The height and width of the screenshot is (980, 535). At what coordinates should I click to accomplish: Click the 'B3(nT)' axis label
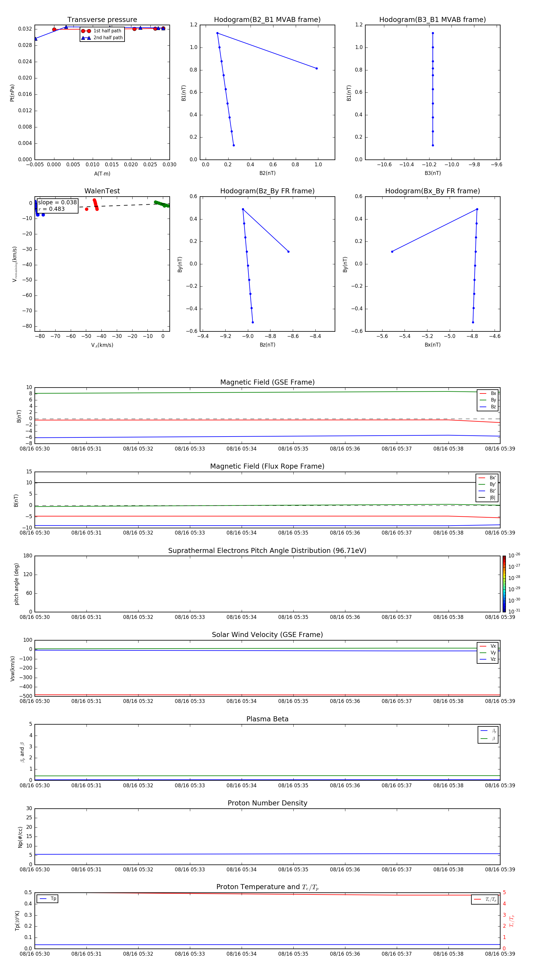coord(432,173)
